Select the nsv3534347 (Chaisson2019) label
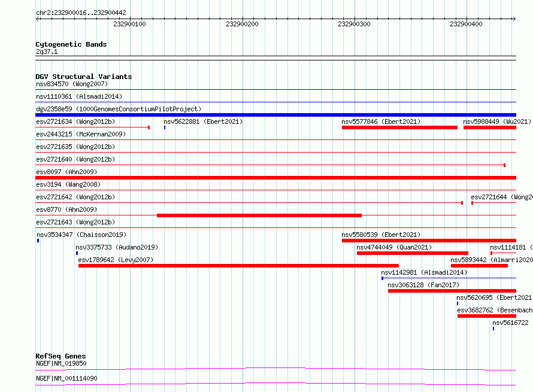The width and height of the screenshot is (533, 392). point(81,235)
